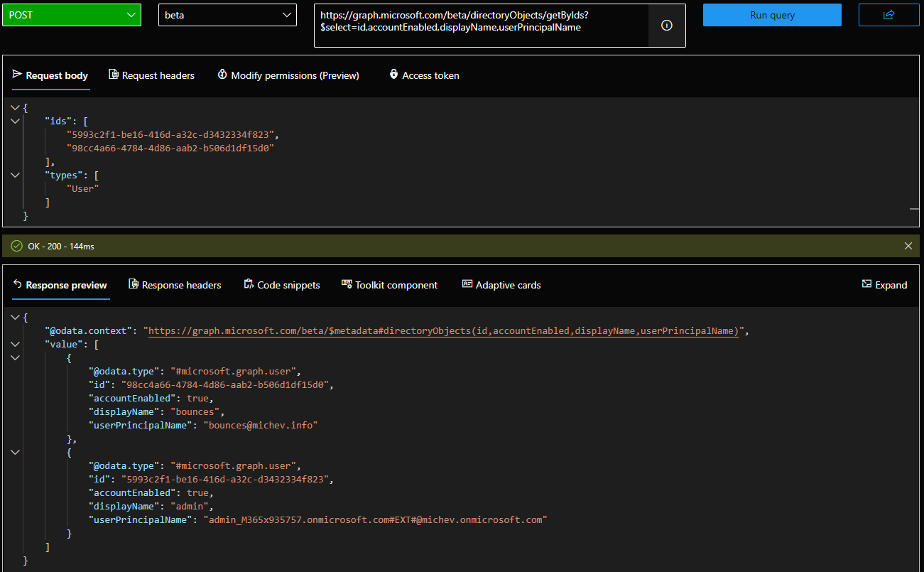Click the share query icon button
The height and width of the screenshot is (572, 924).
click(888, 15)
